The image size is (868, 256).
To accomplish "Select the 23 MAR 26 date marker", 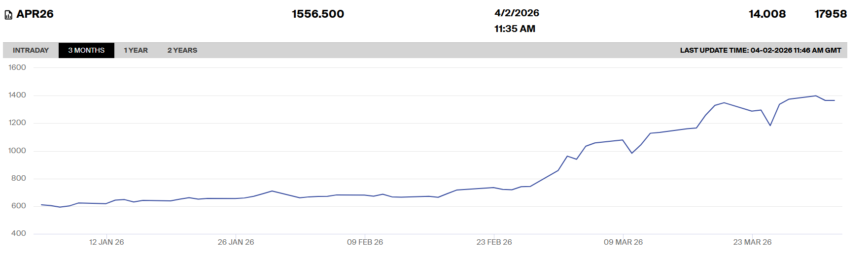I will tap(752, 242).
